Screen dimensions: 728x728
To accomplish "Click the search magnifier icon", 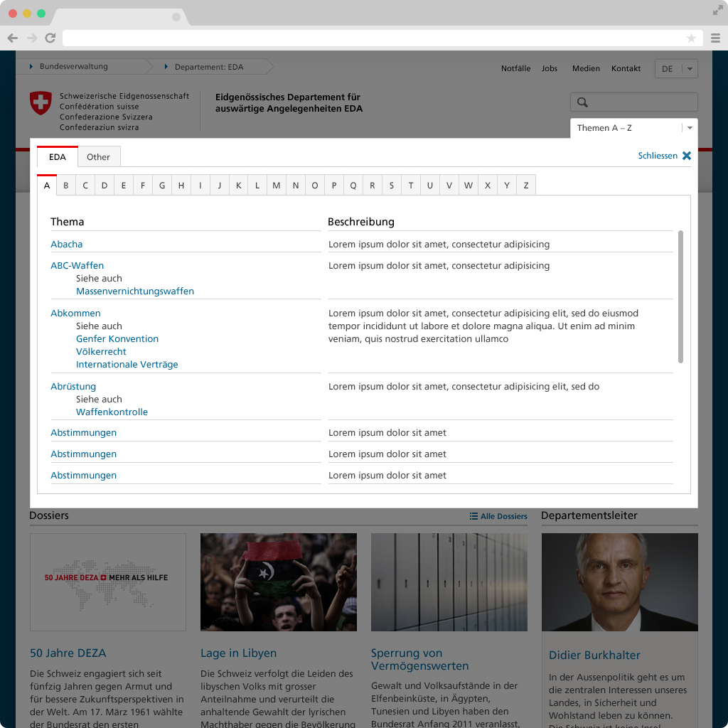I will pyautogui.click(x=582, y=102).
